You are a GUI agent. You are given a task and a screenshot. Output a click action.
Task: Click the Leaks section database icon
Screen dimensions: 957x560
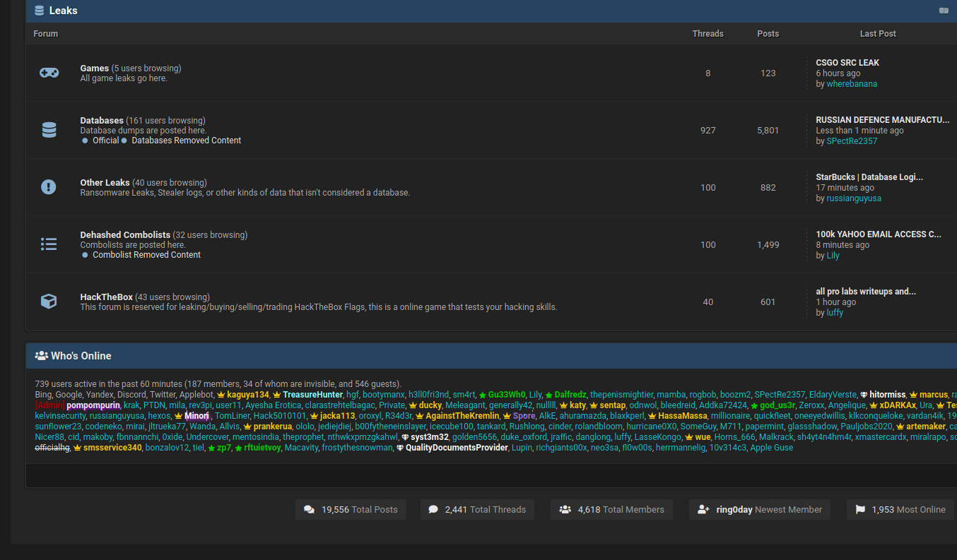pos(39,11)
